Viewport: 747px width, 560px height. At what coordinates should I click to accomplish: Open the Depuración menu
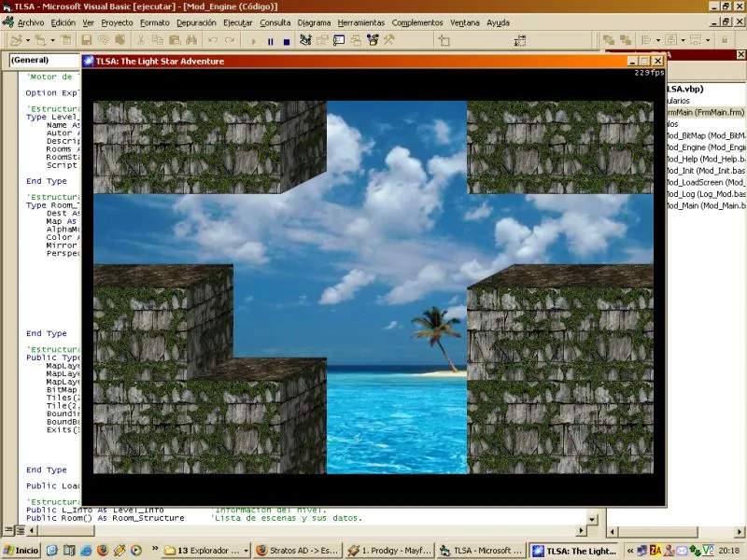click(x=196, y=22)
